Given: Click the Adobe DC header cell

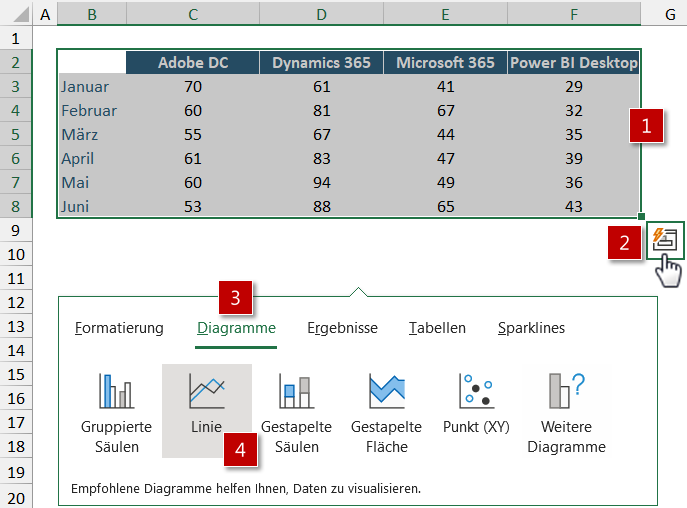Looking at the screenshot, I should 193,62.
